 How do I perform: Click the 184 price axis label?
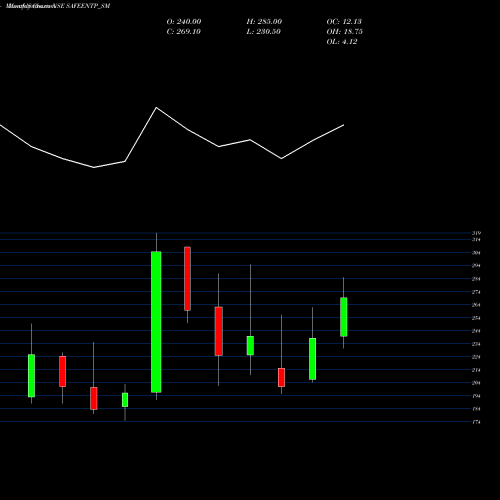pos(476,409)
